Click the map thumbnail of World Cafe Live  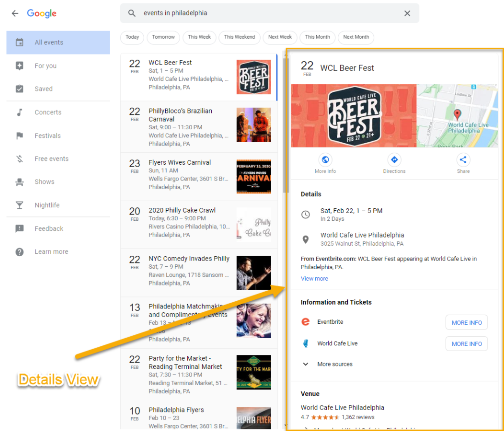[x=457, y=116]
